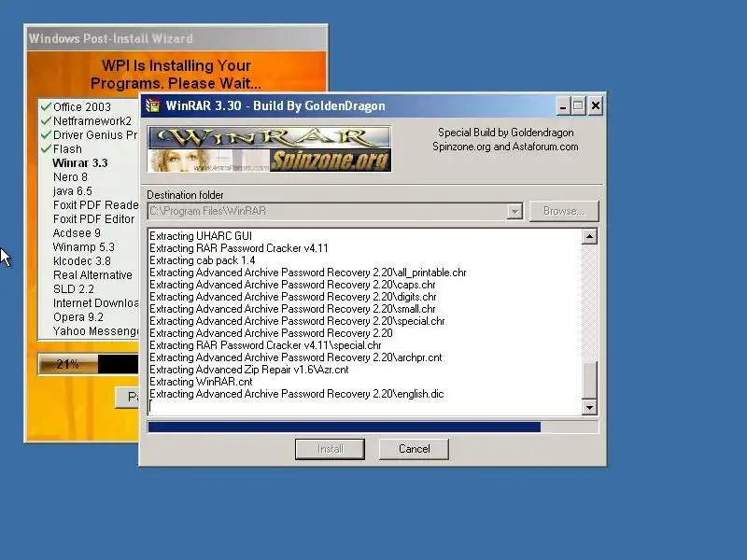The image size is (747, 560).
Task: Click the Flash green checkmark
Action: pos(46,148)
